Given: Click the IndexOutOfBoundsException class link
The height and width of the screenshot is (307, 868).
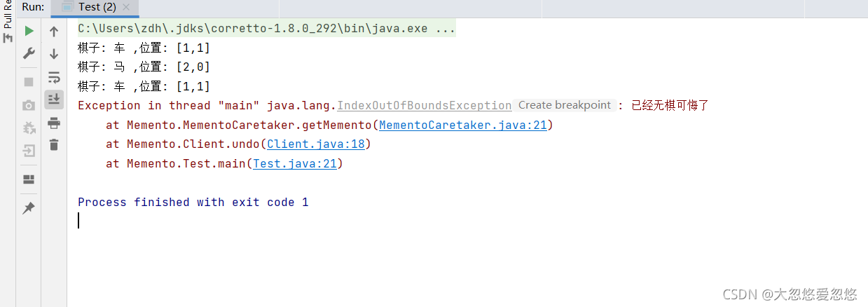Looking at the screenshot, I should coord(425,106).
